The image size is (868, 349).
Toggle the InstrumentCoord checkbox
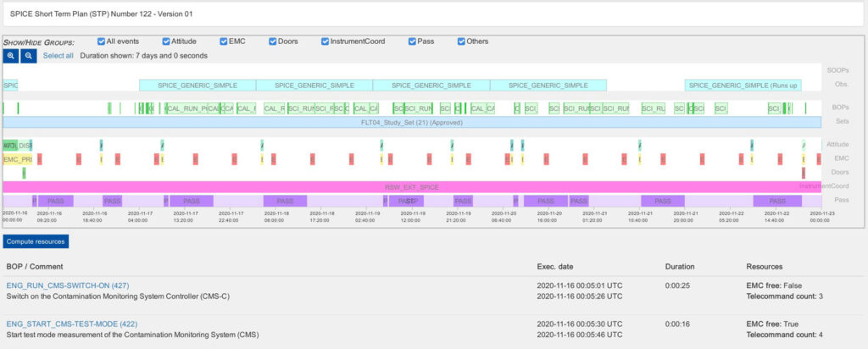click(x=326, y=41)
